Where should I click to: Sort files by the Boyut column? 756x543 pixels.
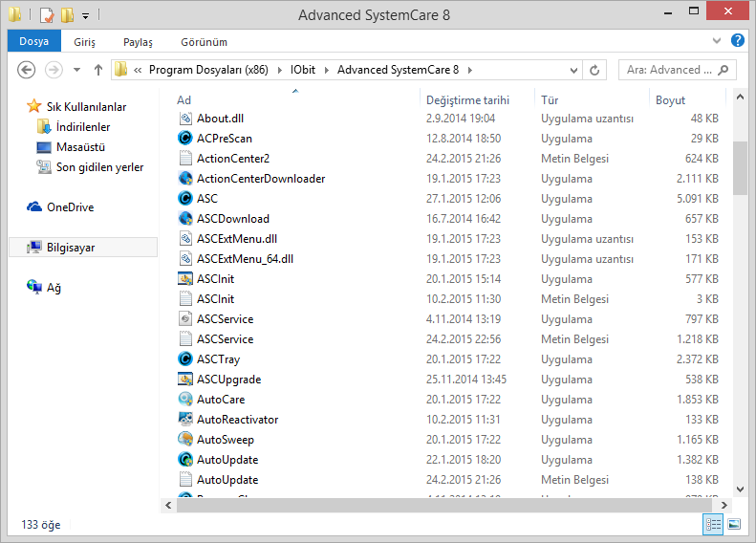670,99
